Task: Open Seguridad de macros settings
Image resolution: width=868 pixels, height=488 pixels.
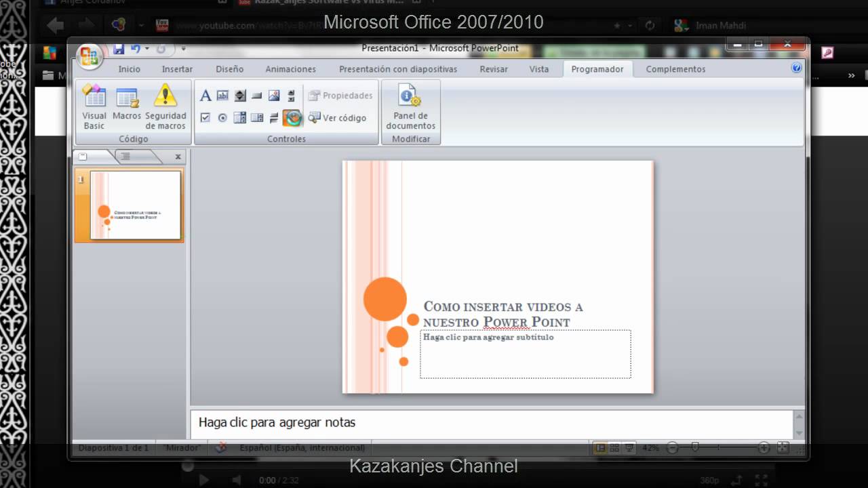Action: click(165, 106)
